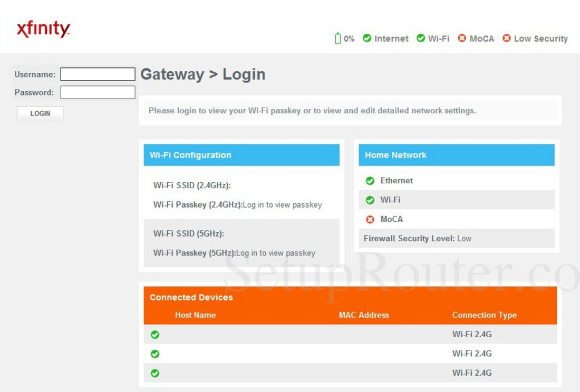Click the xfinity logo
This screenshot has width=580, height=392.
(x=44, y=29)
